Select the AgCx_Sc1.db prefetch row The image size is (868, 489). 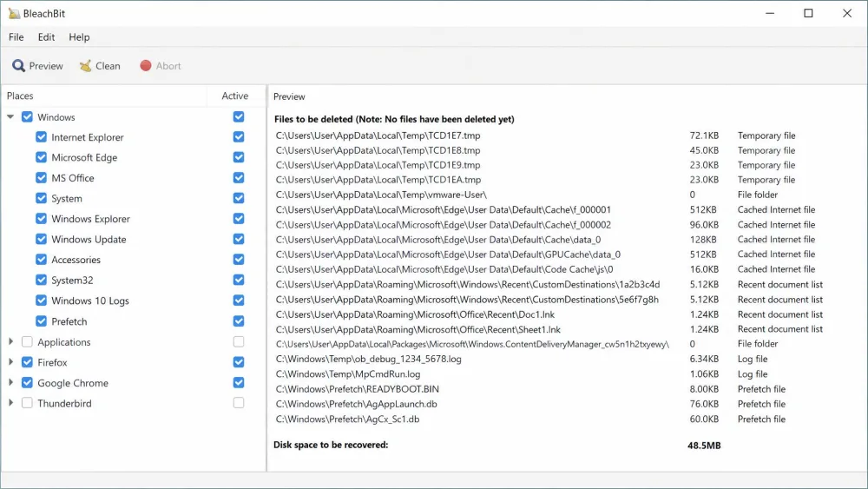point(348,420)
